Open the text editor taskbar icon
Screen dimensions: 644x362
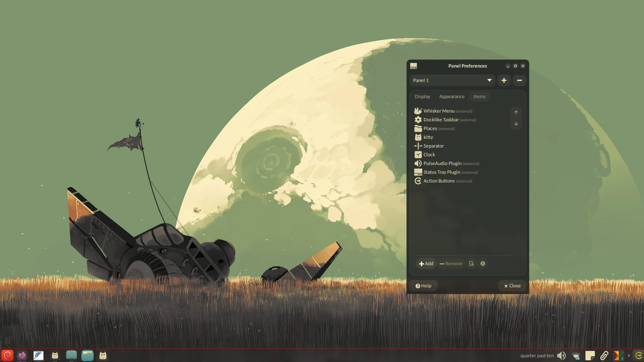[38, 355]
